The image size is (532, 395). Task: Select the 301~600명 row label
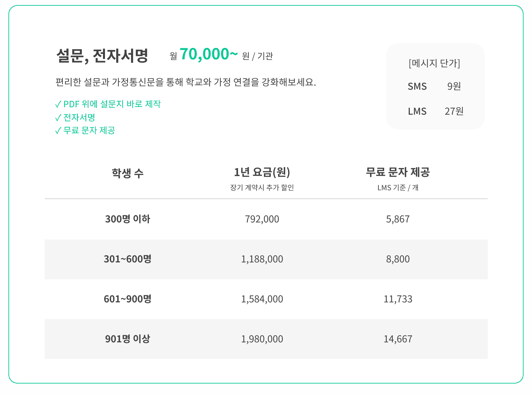(x=128, y=259)
